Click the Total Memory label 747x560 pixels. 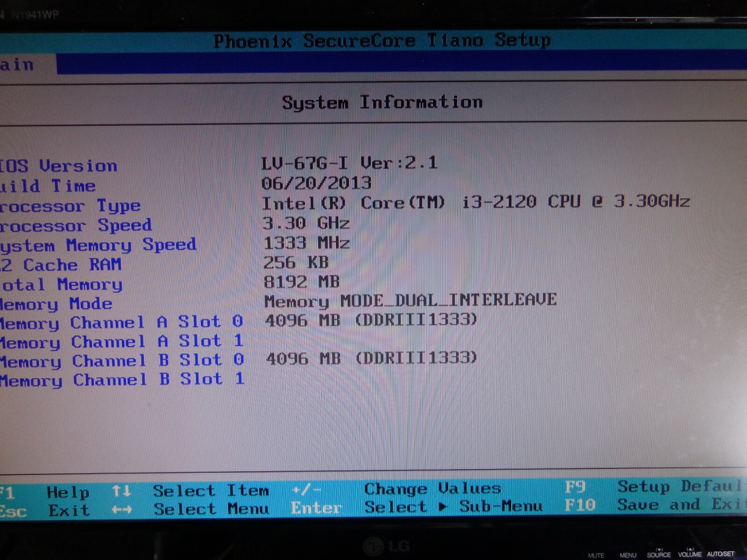[x=61, y=284]
